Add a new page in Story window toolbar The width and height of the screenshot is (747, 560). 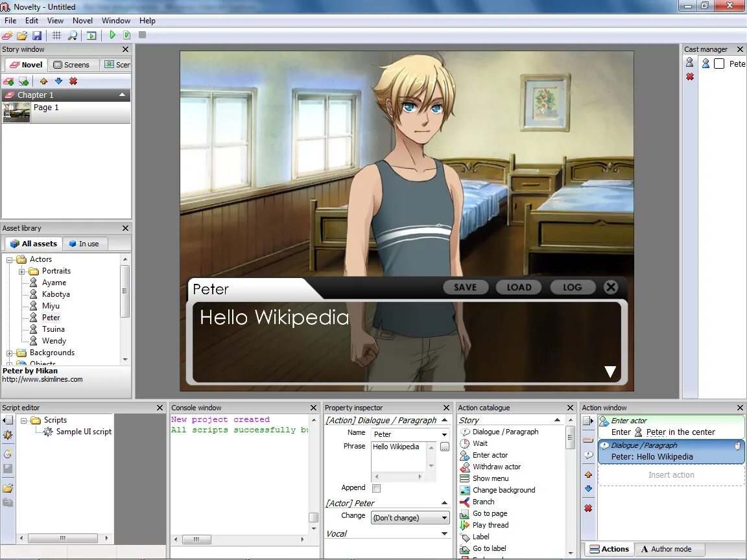click(24, 82)
